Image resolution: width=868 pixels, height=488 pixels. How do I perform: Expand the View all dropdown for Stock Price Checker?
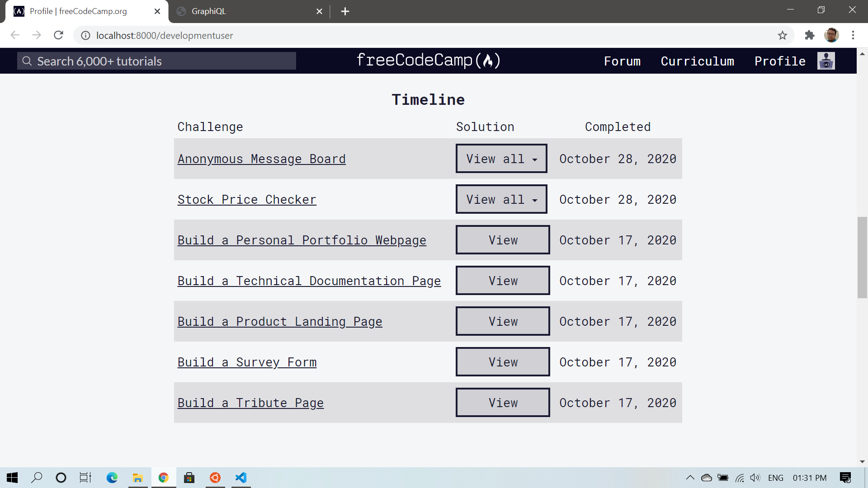coord(501,199)
